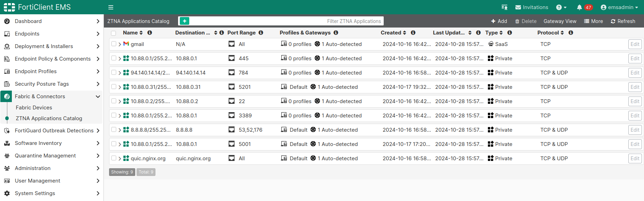Collapse the Fabric & Connectors section
This screenshot has height=201, width=644.
[98, 96]
